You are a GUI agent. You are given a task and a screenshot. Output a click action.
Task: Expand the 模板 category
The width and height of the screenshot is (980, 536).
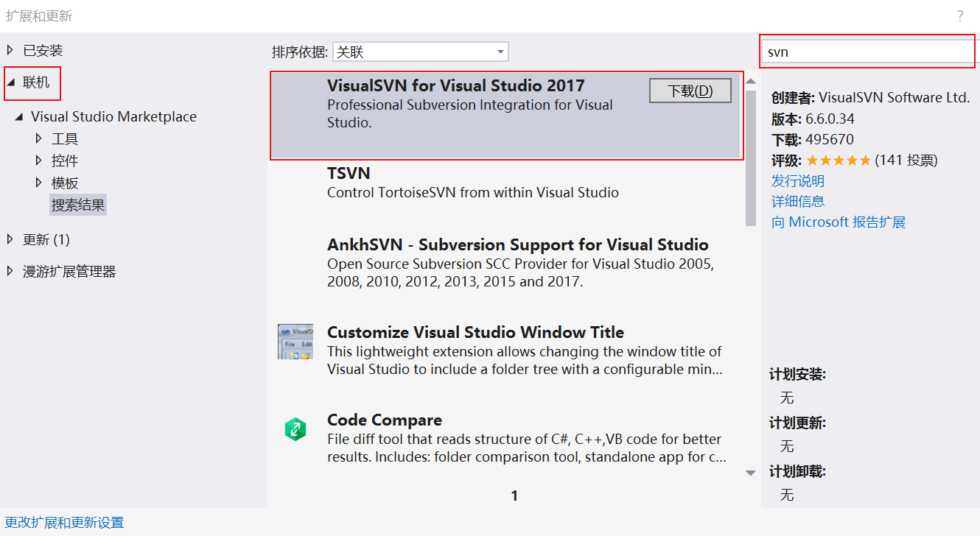tap(39, 182)
